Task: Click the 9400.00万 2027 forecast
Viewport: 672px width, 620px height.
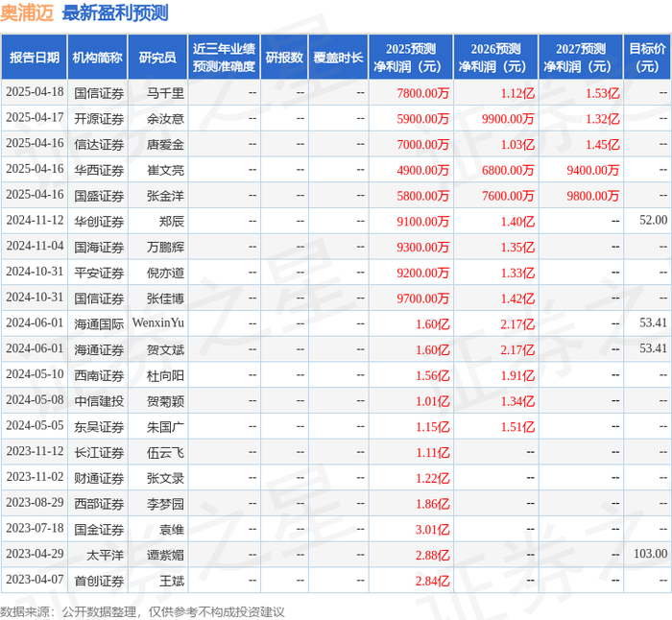Action: [592, 170]
